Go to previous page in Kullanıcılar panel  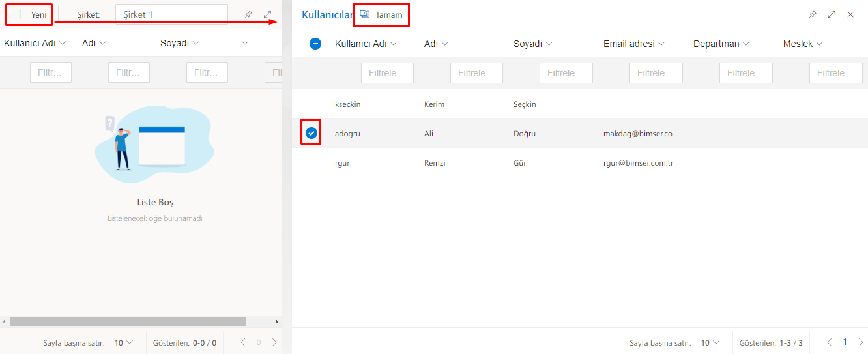click(x=830, y=342)
